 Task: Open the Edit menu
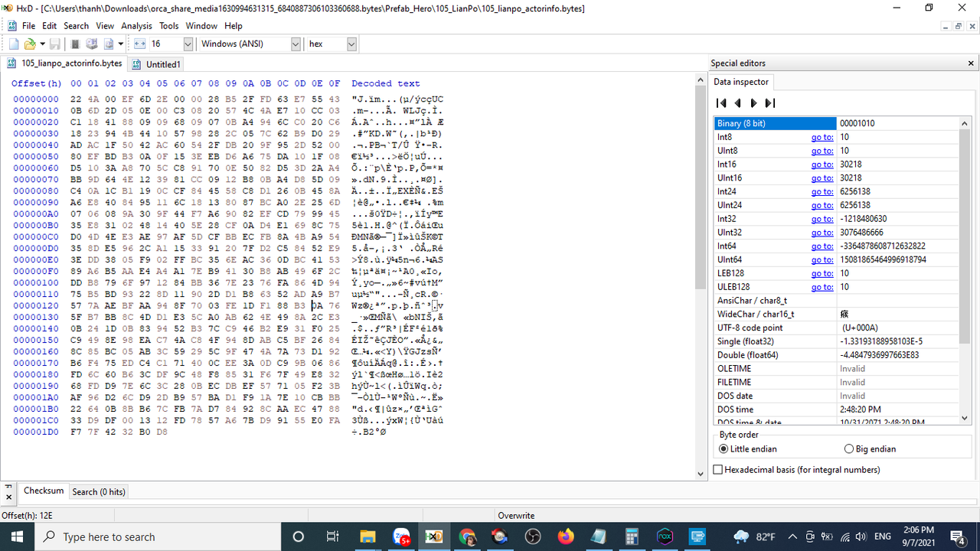(49, 26)
